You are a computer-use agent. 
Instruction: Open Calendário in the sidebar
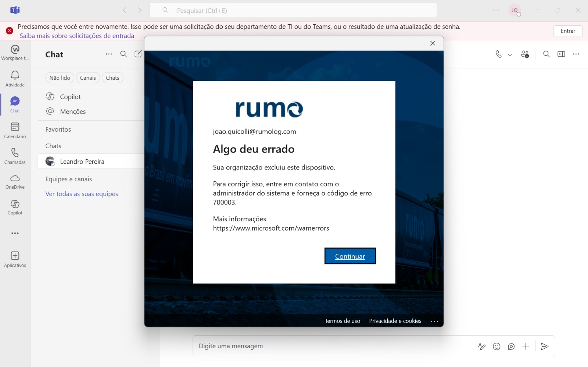click(15, 130)
